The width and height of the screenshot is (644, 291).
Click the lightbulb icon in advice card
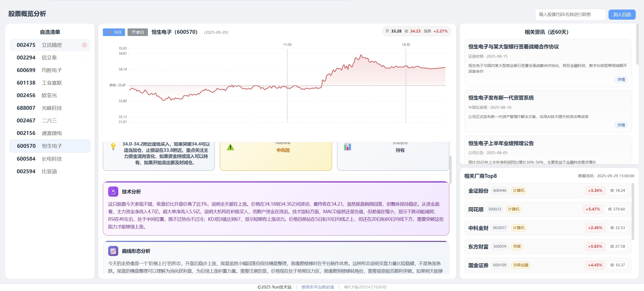tap(113, 147)
